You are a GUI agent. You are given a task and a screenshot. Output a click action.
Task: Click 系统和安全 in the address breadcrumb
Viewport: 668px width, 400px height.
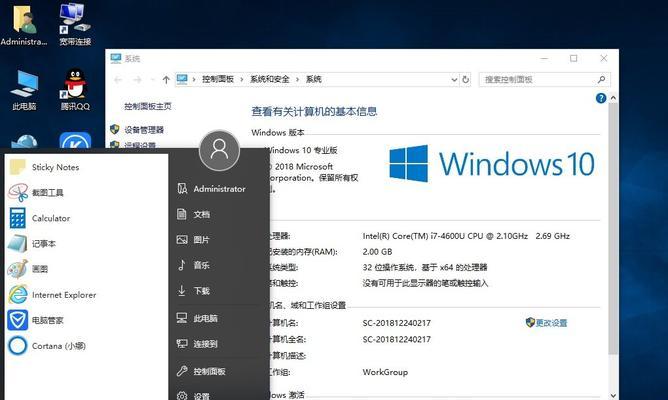(x=269, y=79)
